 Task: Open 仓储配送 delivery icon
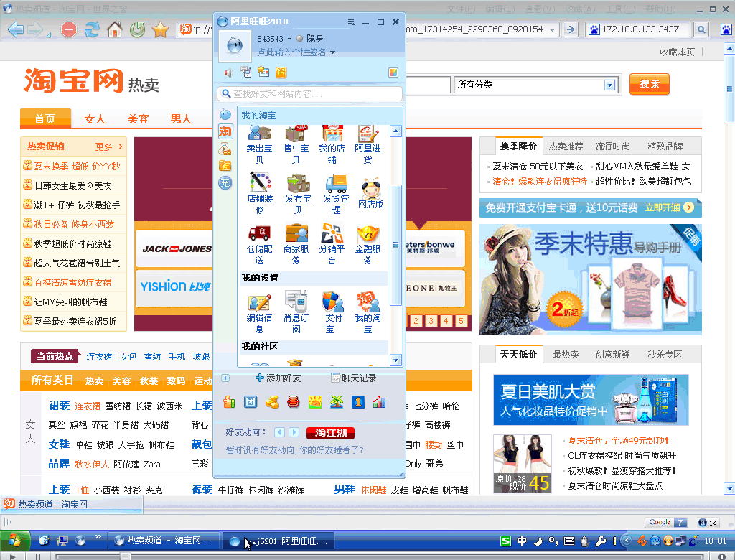click(x=259, y=244)
